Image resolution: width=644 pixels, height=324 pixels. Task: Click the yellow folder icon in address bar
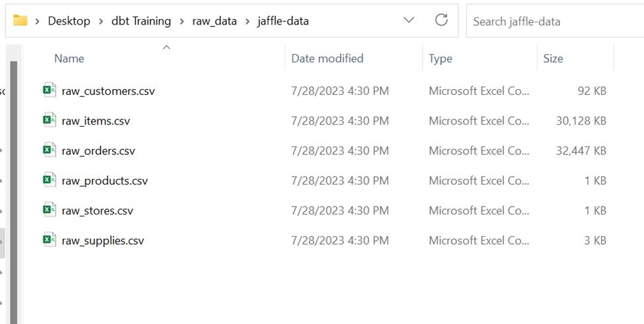click(x=20, y=20)
